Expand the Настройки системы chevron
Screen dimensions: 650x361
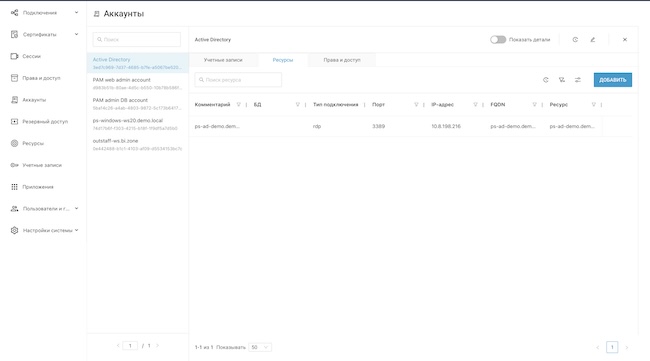point(76,230)
